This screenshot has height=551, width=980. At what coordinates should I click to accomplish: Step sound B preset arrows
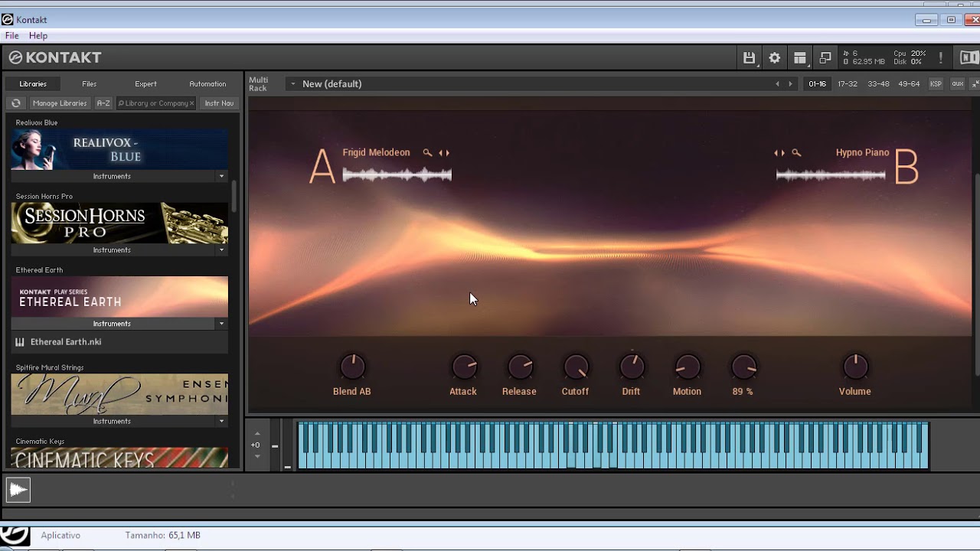tap(779, 153)
